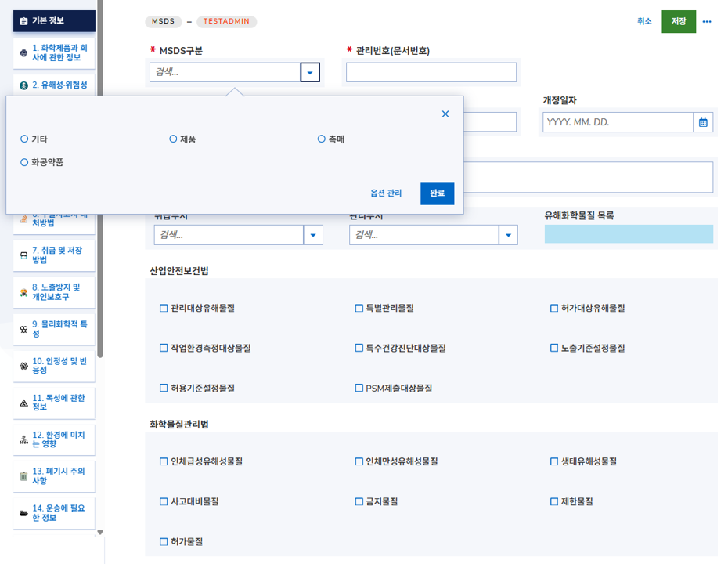Check the 작업환경측정대상물질 checkbox
Viewport: 728px width, 564px height.
click(x=164, y=348)
